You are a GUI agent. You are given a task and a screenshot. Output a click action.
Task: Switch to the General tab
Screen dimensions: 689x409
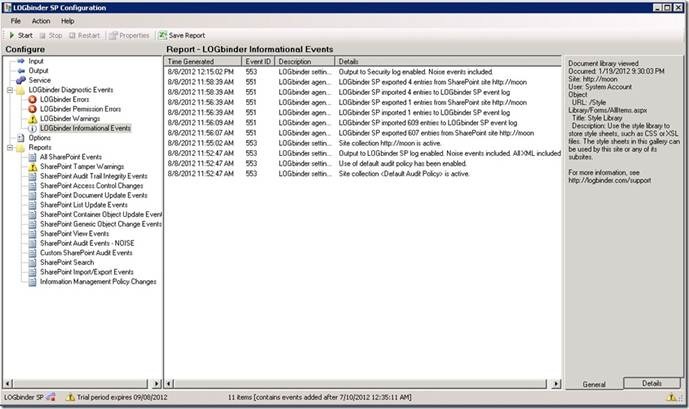pyautogui.click(x=592, y=383)
